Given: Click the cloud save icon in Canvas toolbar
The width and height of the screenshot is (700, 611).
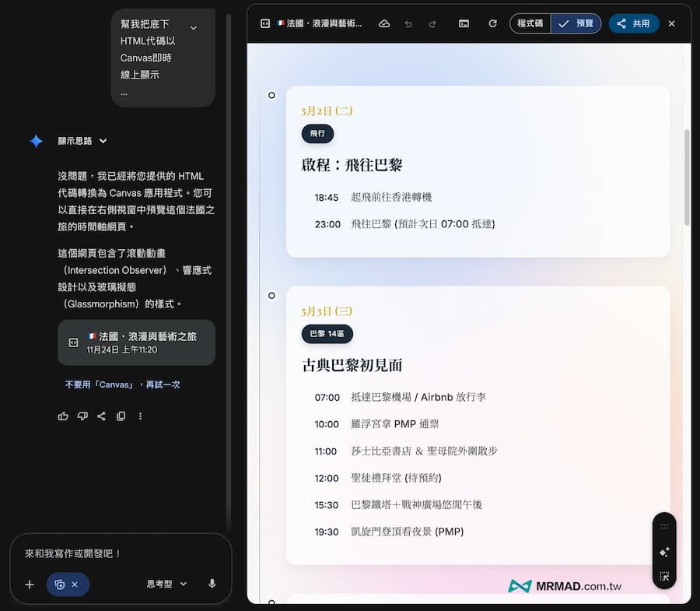Looking at the screenshot, I should tap(384, 23).
